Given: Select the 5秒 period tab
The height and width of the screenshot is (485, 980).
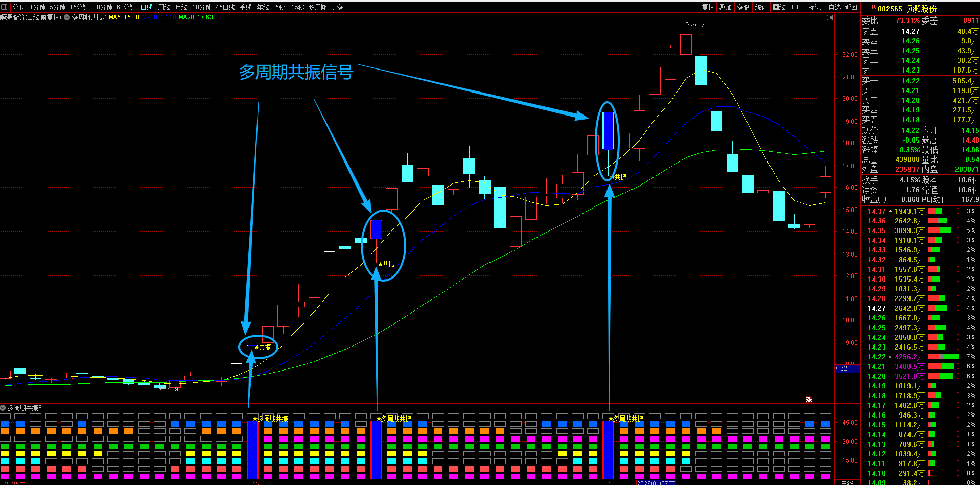Looking at the screenshot, I should point(280,7).
